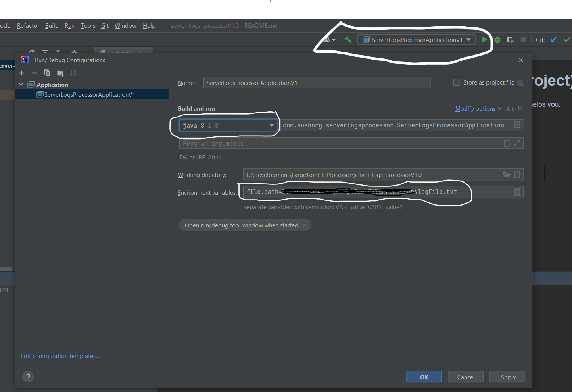Click the Name input field
The height and width of the screenshot is (392, 572).
point(317,83)
